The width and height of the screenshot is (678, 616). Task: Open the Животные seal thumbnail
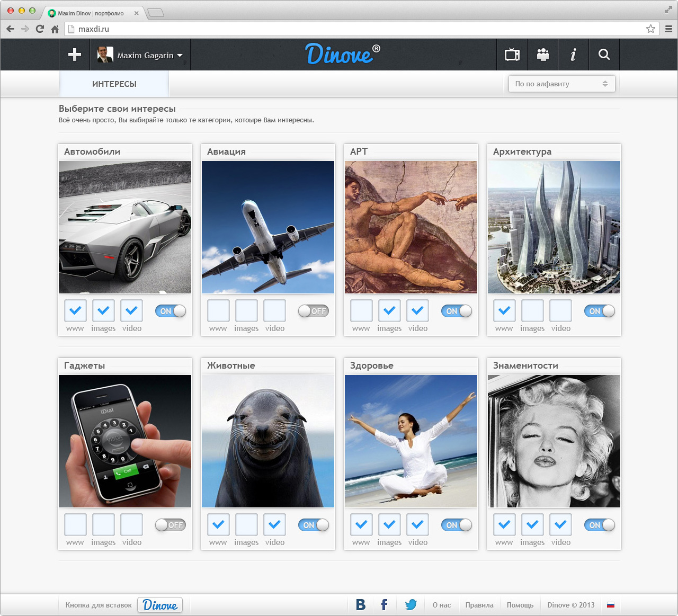[x=268, y=441]
